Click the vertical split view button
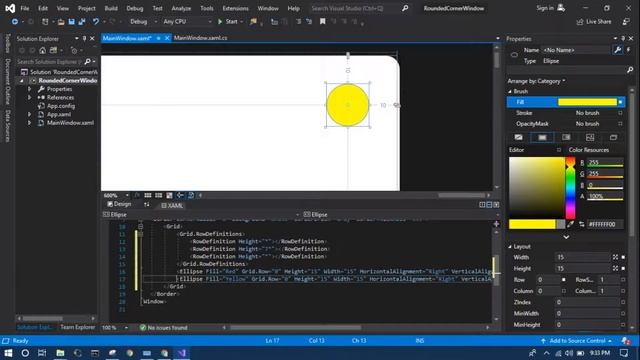This screenshot has height=360, width=640. [482, 205]
